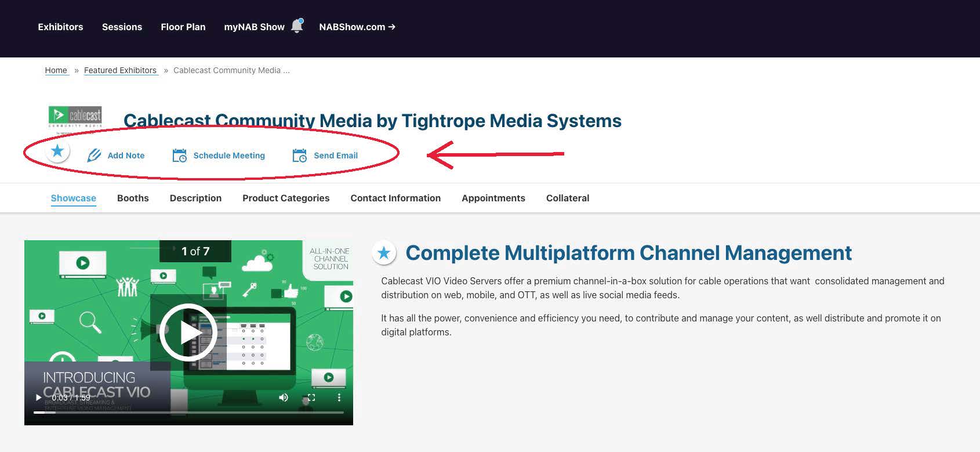Click Schedule Meeting
This screenshot has width=980, height=452.
[219, 156]
